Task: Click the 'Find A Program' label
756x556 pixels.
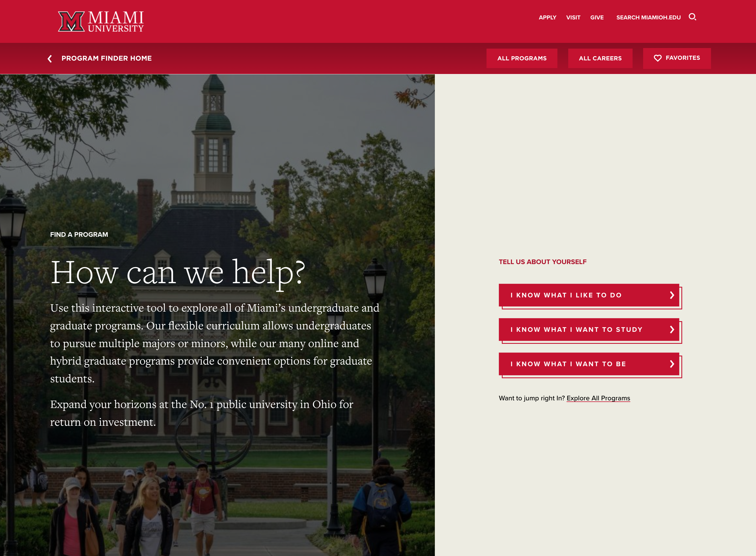Action: coord(79,235)
